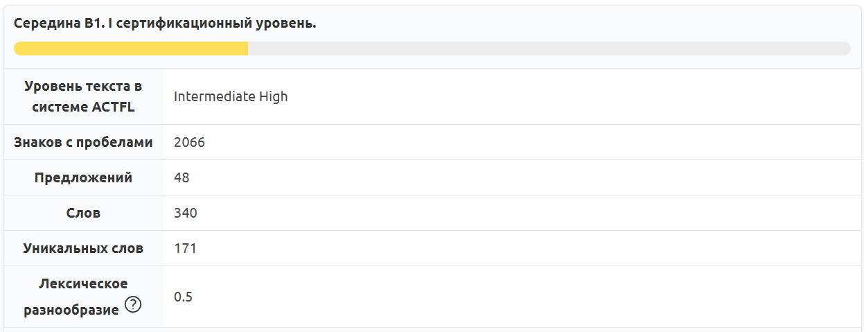Click the "Уникальных слов" row label
This screenshot has width=868, height=332.
click(x=83, y=248)
